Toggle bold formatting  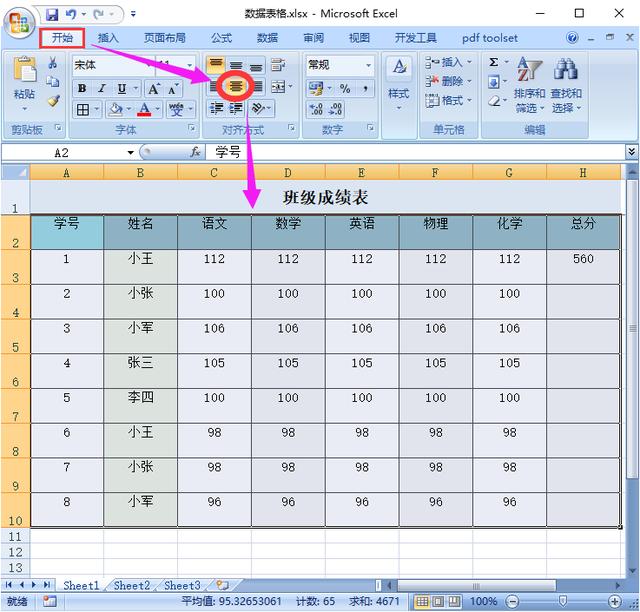tap(82, 89)
